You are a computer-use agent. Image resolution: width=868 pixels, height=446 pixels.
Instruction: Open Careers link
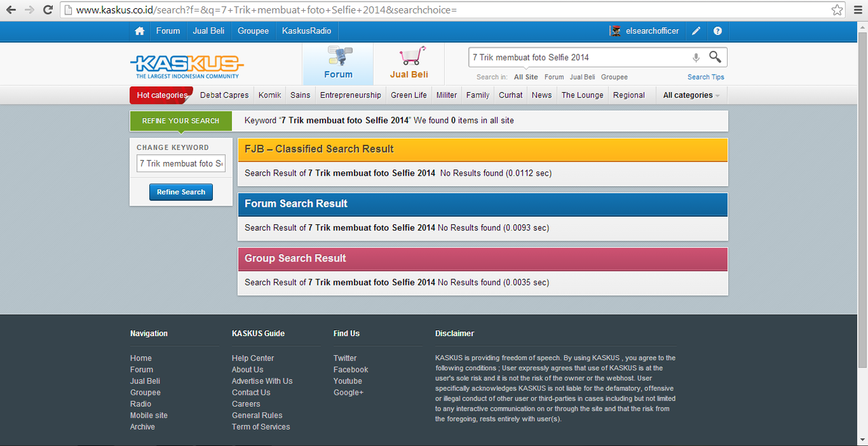tap(246, 404)
